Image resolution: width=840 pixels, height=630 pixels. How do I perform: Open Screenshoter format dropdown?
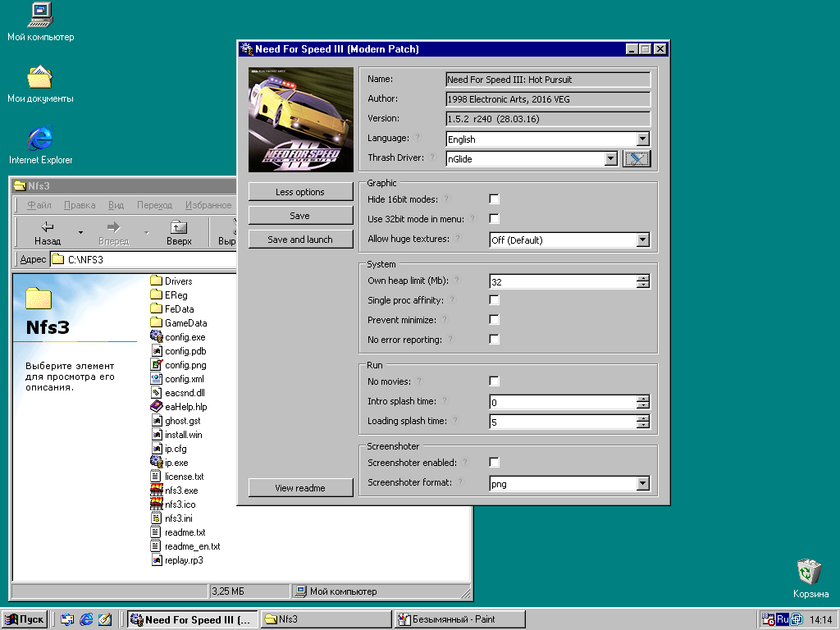642,484
